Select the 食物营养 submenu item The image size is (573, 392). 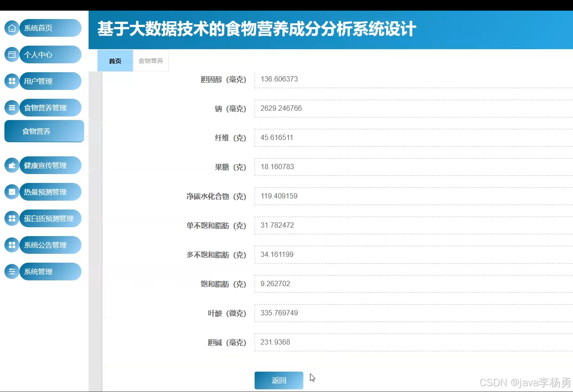[x=44, y=131]
